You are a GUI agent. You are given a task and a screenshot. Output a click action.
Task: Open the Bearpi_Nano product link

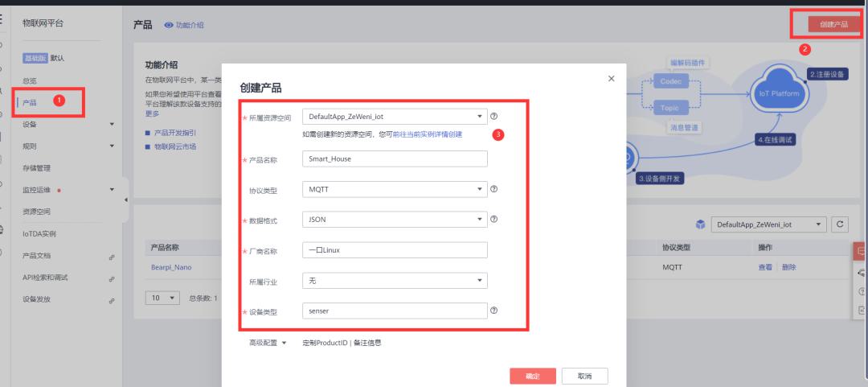[171, 267]
